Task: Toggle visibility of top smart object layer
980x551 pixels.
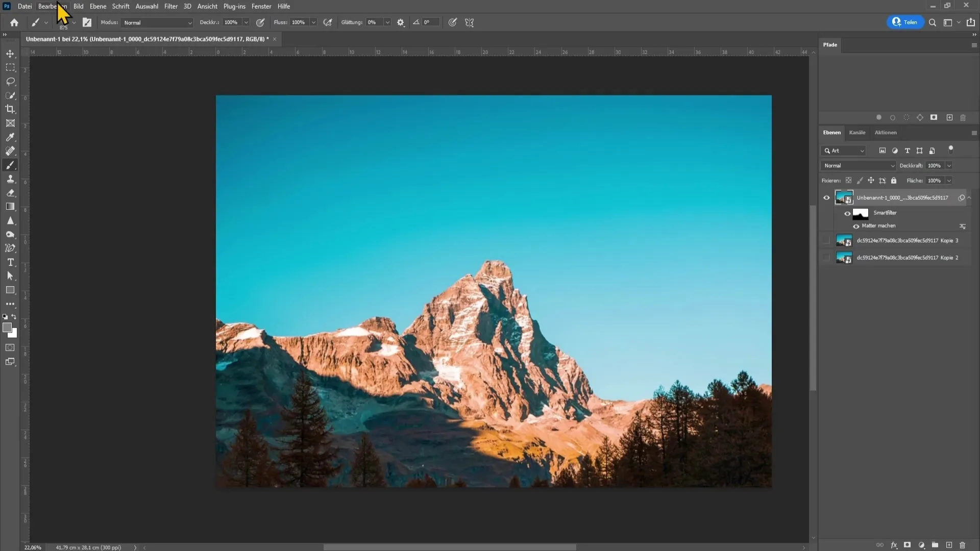Action: click(826, 197)
